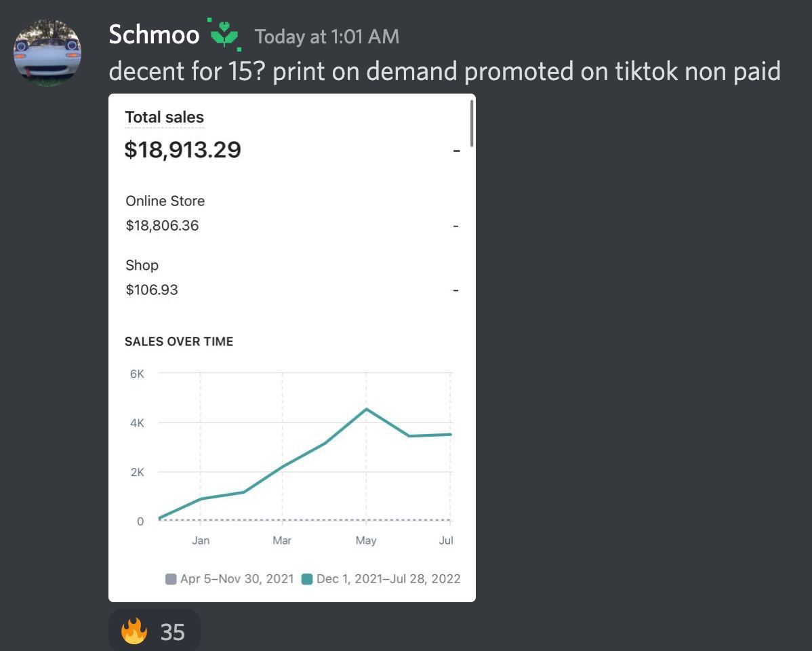
Task: Click the teal Dec 1–Jul 28 legend square
Action: [307, 579]
